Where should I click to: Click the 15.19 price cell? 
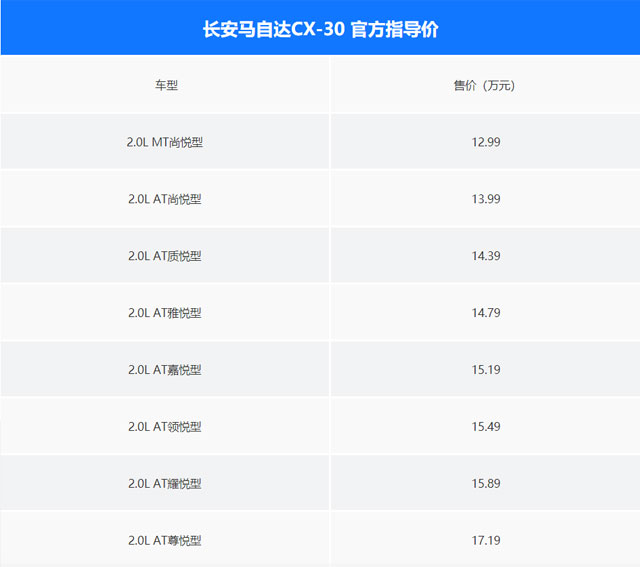[486, 370]
